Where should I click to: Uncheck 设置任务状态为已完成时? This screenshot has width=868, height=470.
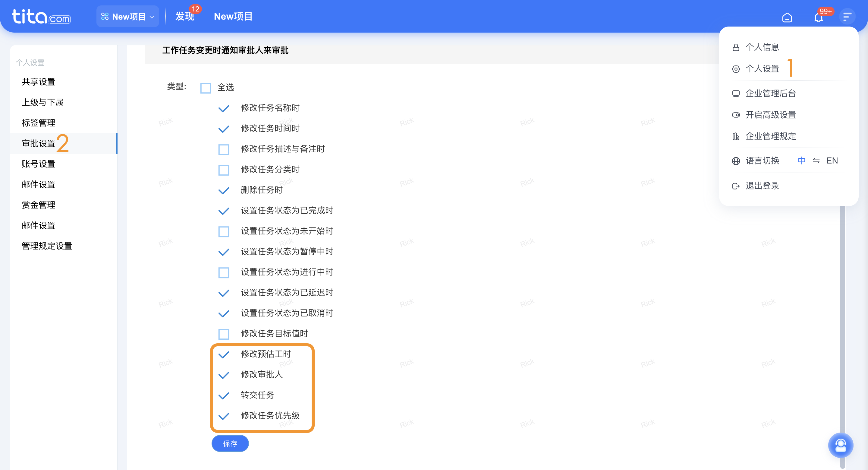[x=224, y=211]
